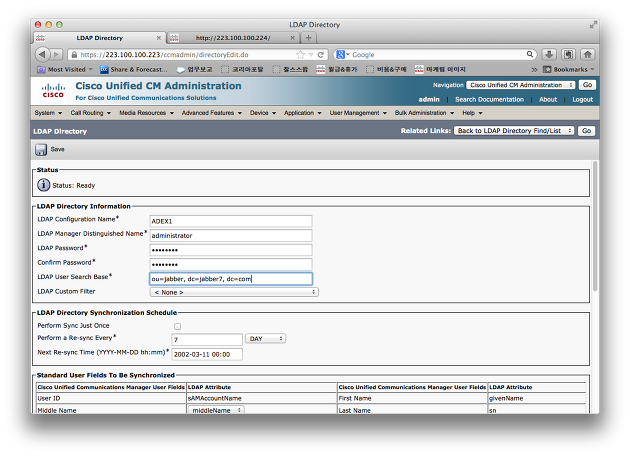Open the Advanced Features menu
Viewport: 630px width, 456px height.
pyautogui.click(x=212, y=113)
